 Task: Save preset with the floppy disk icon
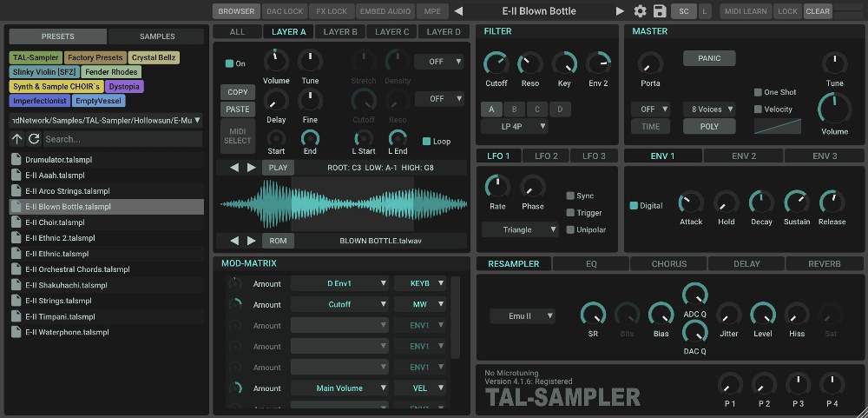(660, 11)
